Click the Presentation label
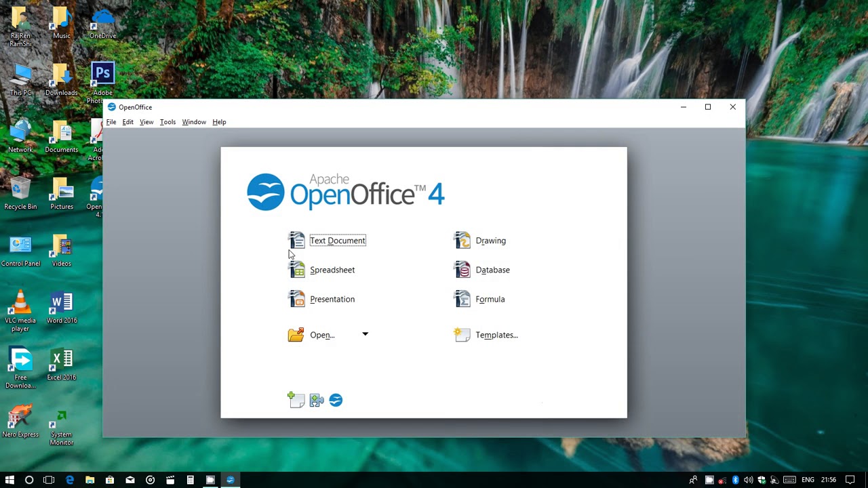This screenshot has width=868, height=488. pyautogui.click(x=332, y=299)
